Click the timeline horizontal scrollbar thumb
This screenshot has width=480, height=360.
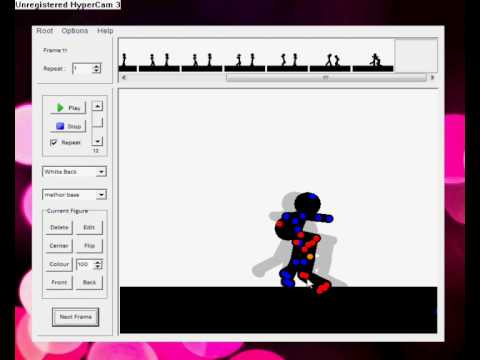pos(326,78)
